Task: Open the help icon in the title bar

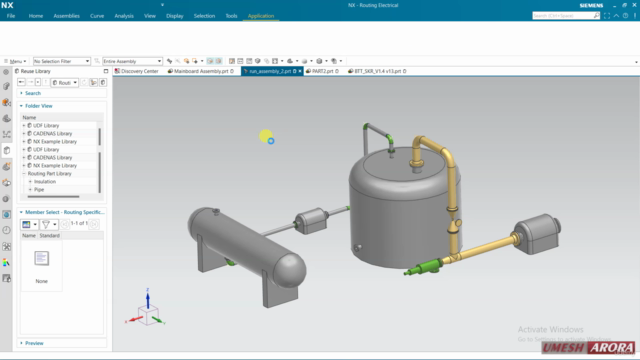Action: click(x=625, y=16)
